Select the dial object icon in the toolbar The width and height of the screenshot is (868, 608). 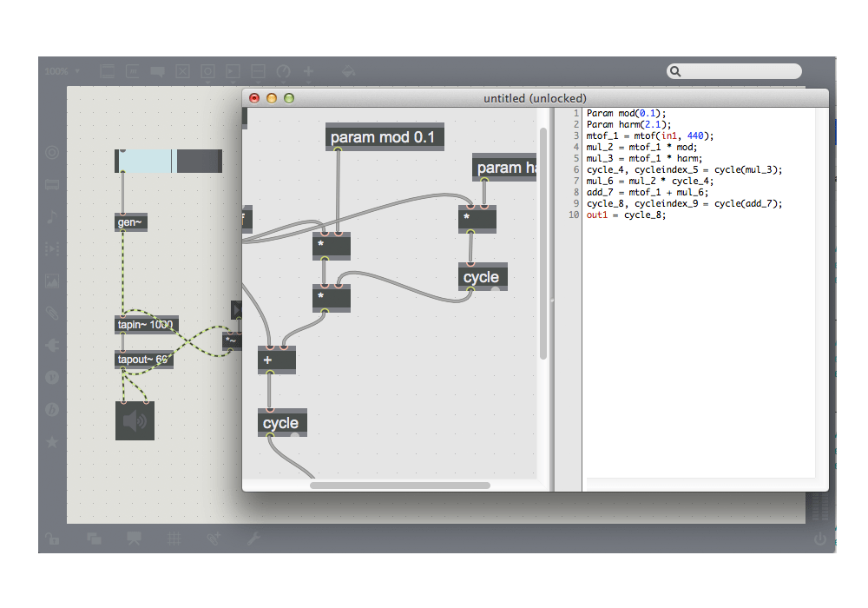284,71
